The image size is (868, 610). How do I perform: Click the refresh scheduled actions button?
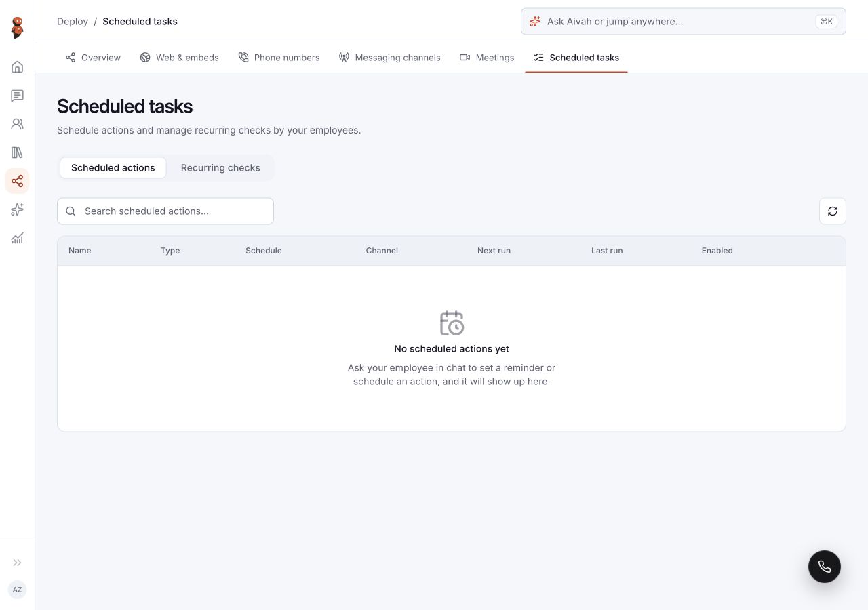pyautogui.click(x=833, y=211)
